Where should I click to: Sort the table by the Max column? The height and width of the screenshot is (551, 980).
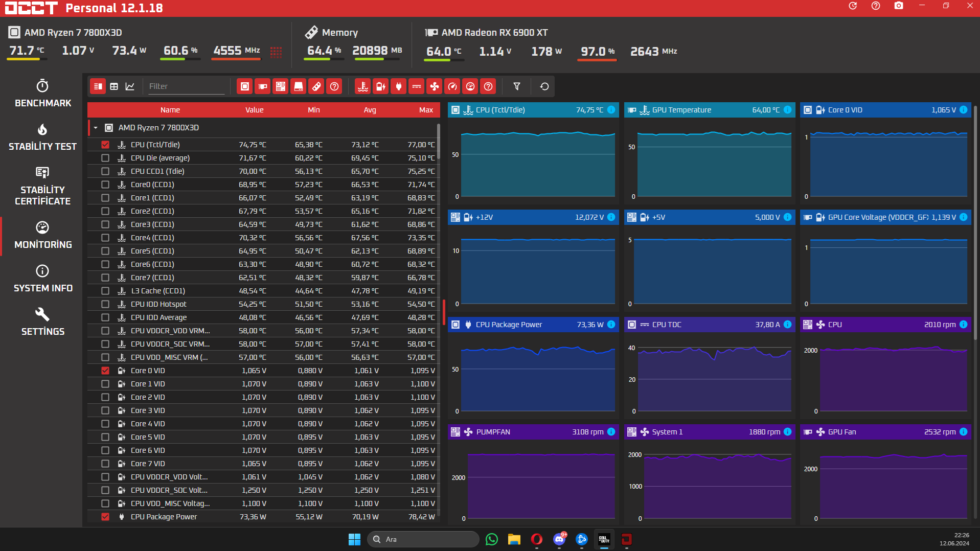[x=426, y=110]
